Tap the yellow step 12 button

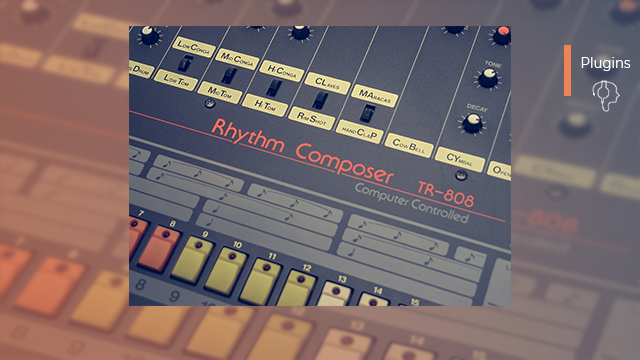pos(296,288)
